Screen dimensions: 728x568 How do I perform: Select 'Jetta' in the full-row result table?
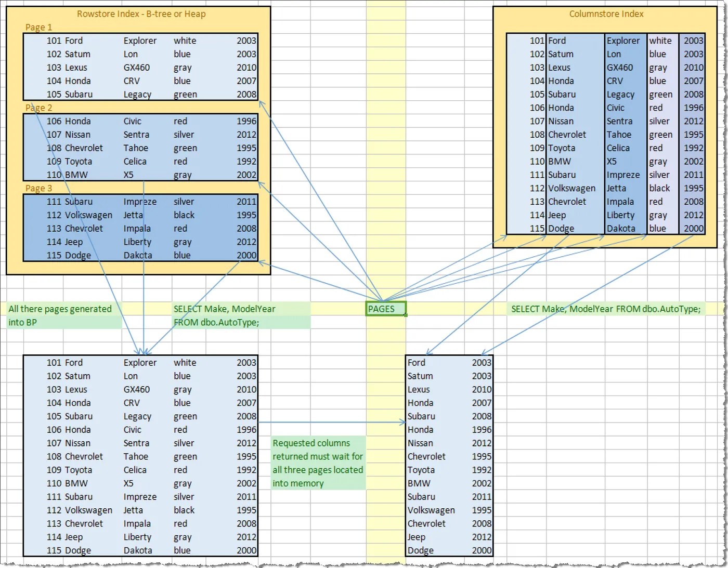133,510
